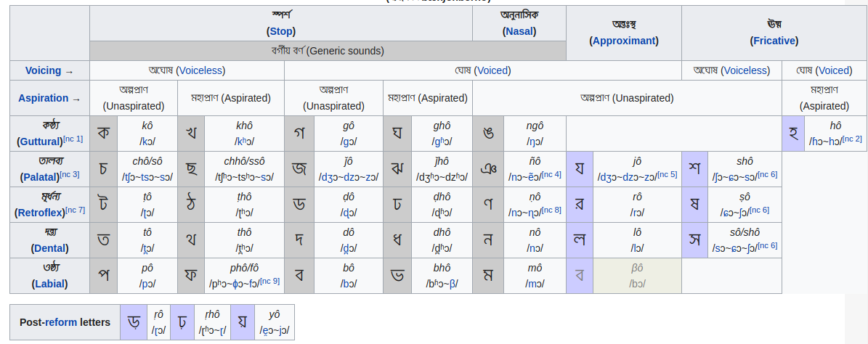Viewport: 868px width, 344px height.
Task: Select the greyed-out βô cell
Action: click(637, 276)
